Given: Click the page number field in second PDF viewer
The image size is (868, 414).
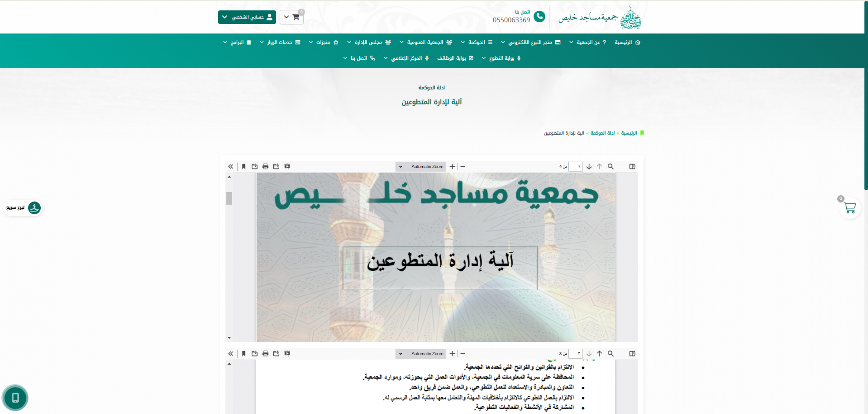Looking at the screenshot, I should pyautogui.click(x=575, y=354).
